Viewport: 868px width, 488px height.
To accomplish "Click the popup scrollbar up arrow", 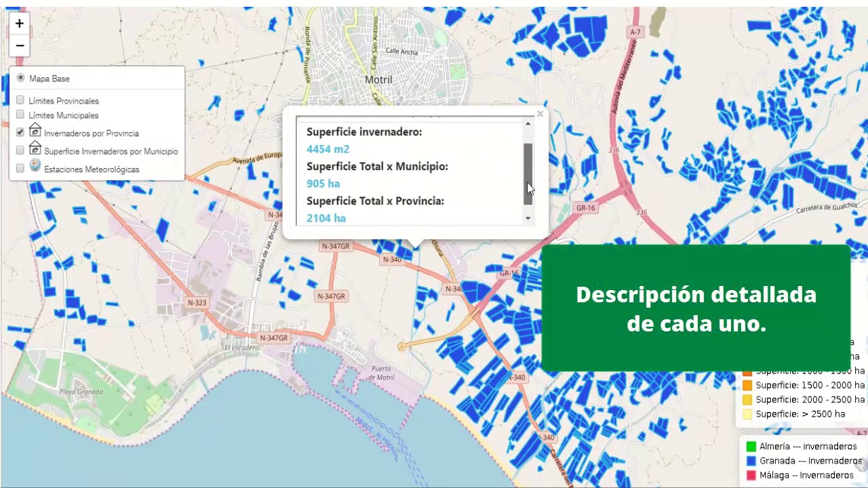I will click(x=528, y=123).
